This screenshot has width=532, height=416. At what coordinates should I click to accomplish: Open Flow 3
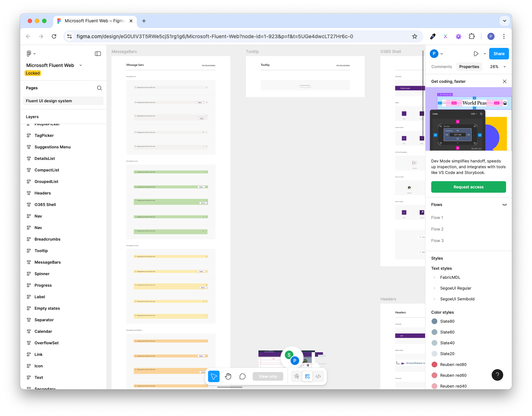437,241
